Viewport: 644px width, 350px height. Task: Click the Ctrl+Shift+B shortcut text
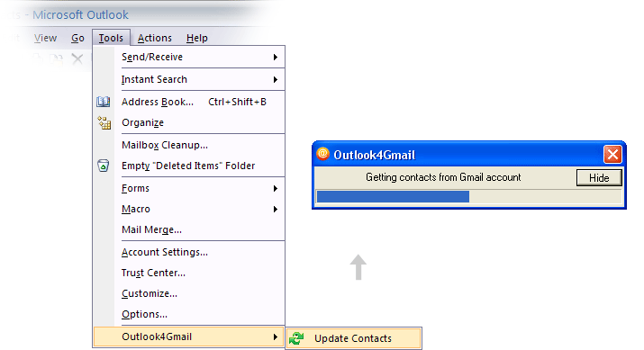click(x=238, y=102)
